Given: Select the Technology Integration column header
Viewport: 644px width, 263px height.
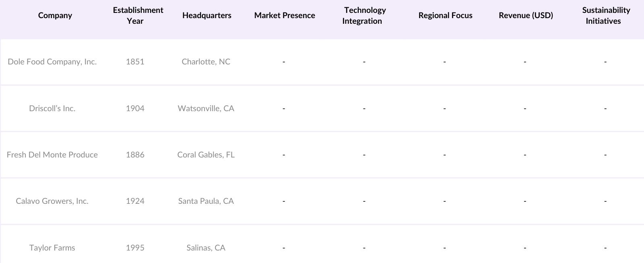Looking at the screenshot, I should [364, 16].
